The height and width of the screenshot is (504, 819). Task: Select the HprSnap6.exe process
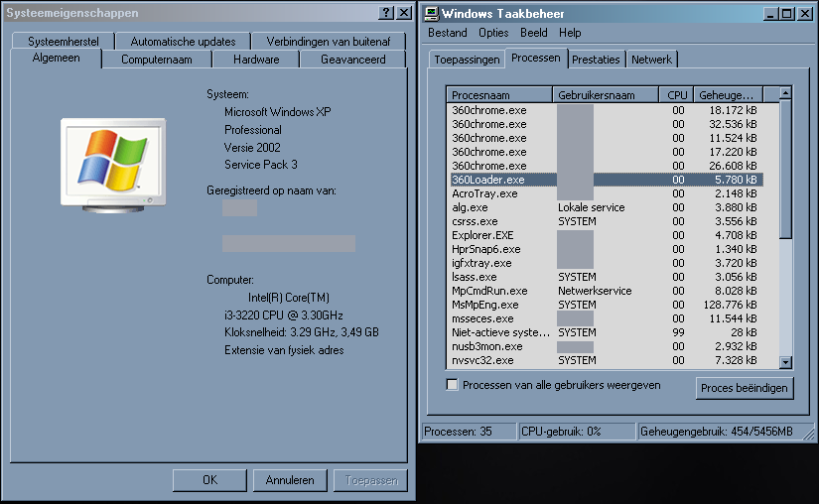click(x=607, y=249)
